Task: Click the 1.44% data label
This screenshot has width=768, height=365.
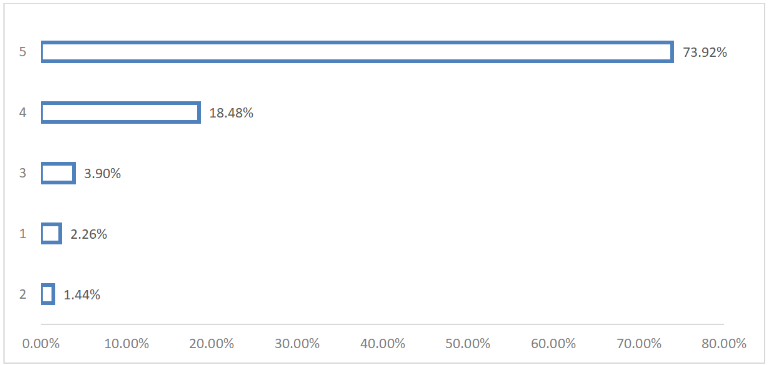Action: (x=82, y=295)
